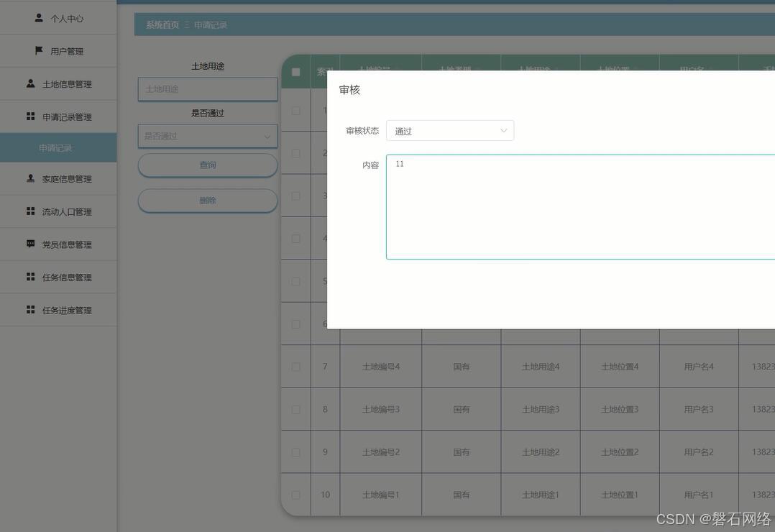Click 申请记录 in the breadcrumb
Viewport: 775px width, 532px height.
(211, 24)
